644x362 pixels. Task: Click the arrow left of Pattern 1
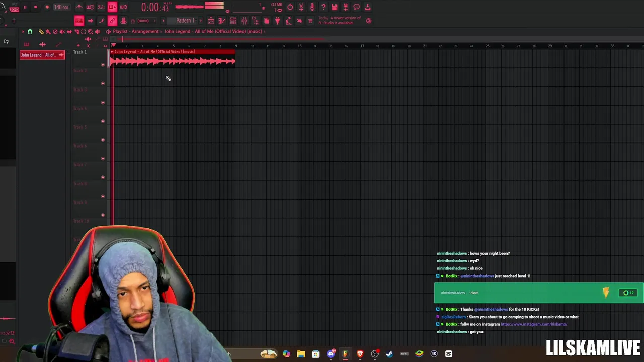click(163, 21)
